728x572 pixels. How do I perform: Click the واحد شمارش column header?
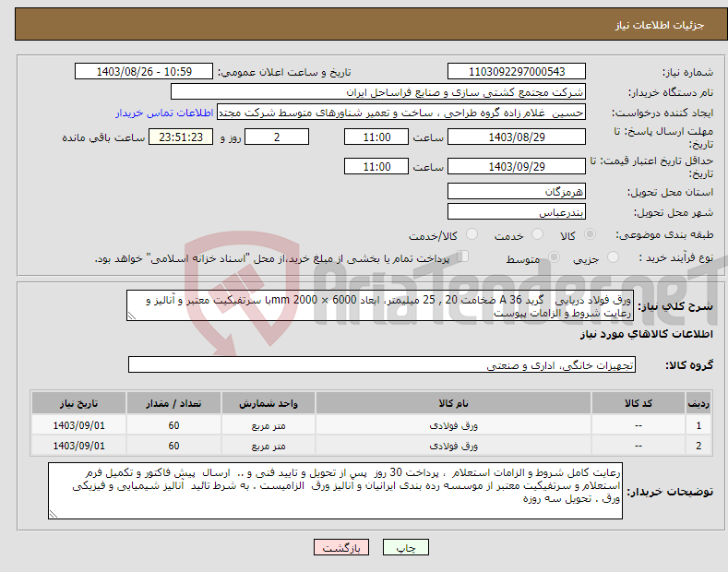pos(269,403)
